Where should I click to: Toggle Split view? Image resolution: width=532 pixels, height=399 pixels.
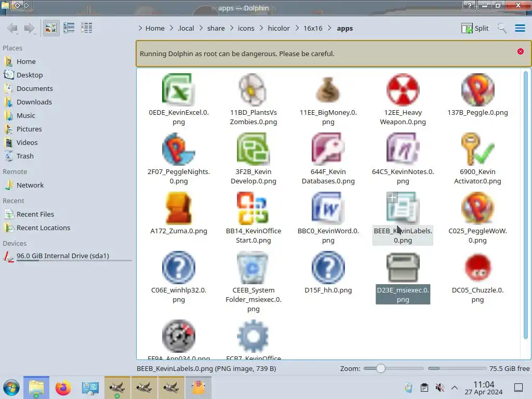(x=475, y=28)
